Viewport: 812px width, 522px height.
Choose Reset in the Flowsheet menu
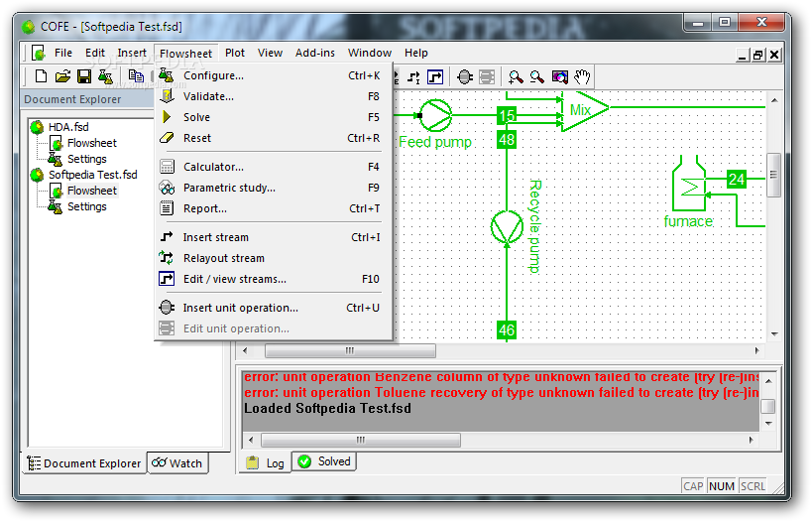pyautogui.click(x=273, y=138)
